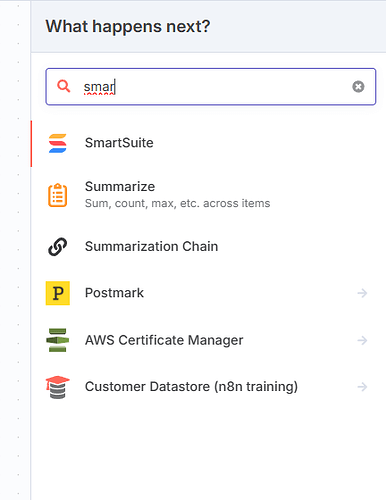Choose the Summarize node label
The image size is (386, 500).
click(120, 187)
